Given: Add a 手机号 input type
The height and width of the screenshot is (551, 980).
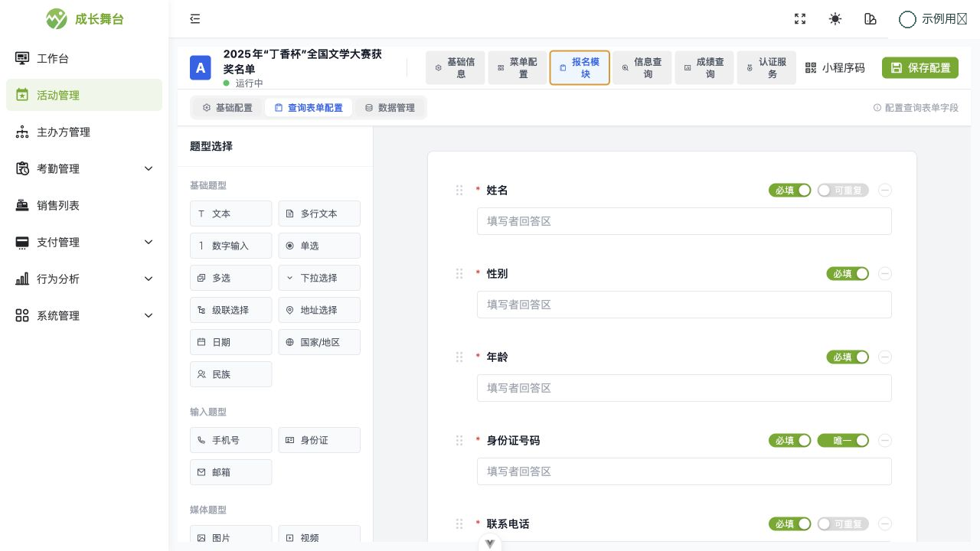Looking at the screenshot, I should coord(231,440).
